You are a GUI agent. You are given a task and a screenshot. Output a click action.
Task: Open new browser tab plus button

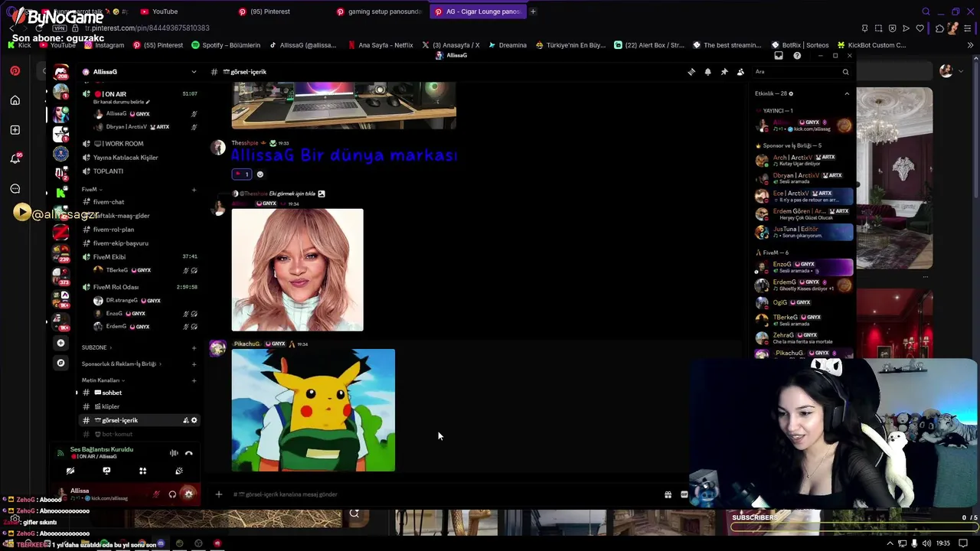click(x=533, y=11)
